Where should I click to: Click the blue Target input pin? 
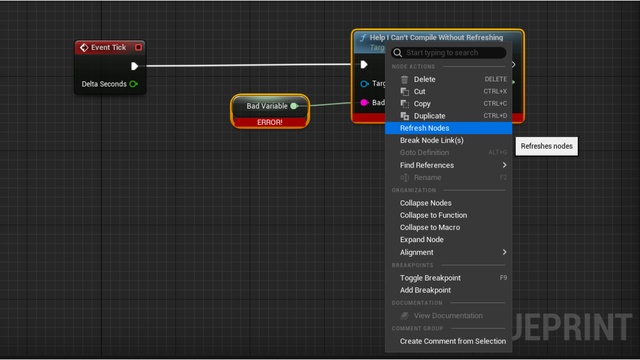(364, 84)
